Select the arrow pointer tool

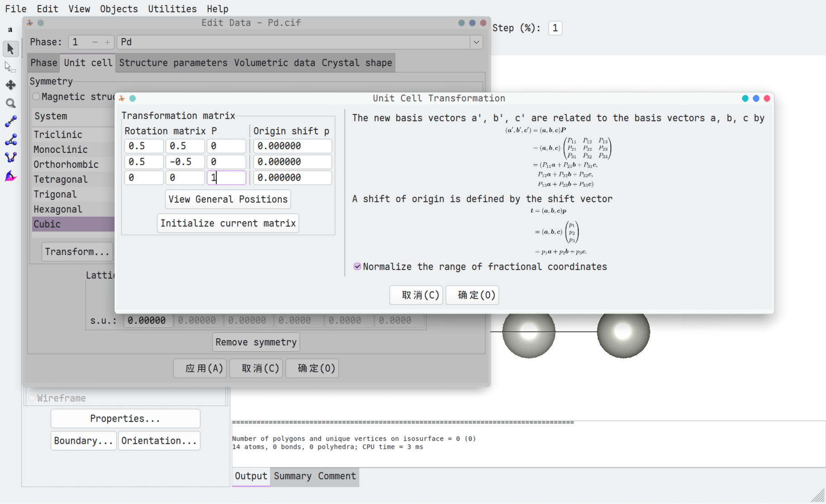pos(10,49)
